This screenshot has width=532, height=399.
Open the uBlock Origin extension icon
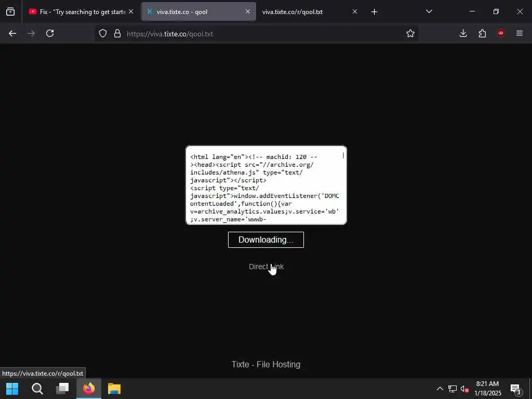[x=501, y=33]
